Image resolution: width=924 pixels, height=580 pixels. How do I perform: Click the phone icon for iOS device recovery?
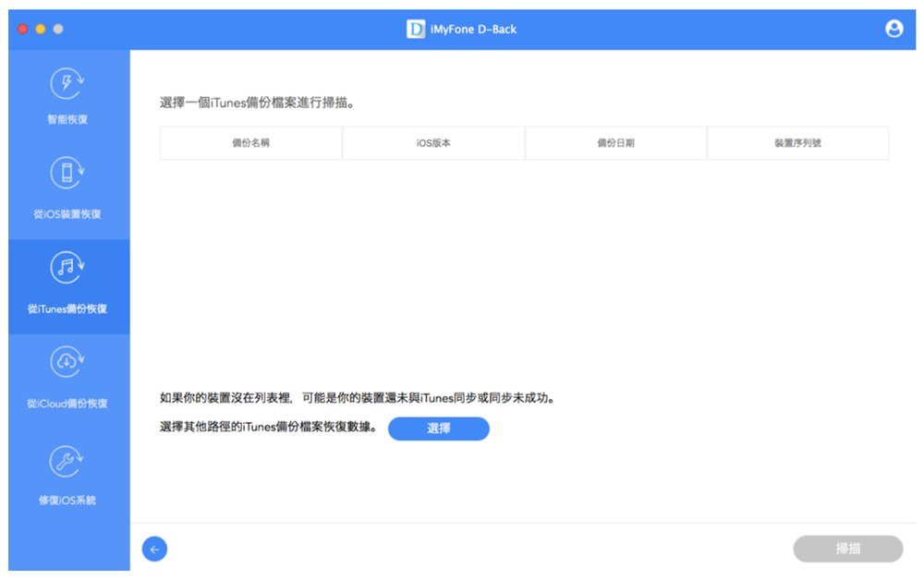coord(67,173)
